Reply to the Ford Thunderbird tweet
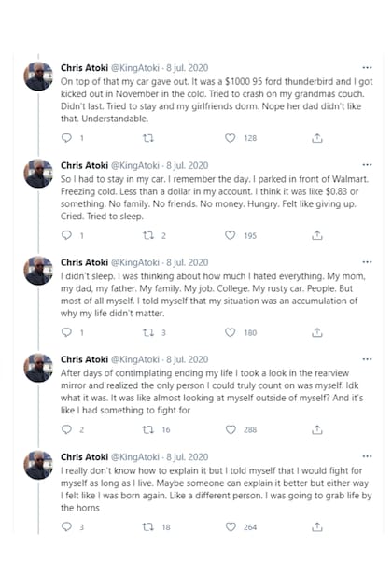The height and width of the screenshot is (588, 392). click(66, 138)
